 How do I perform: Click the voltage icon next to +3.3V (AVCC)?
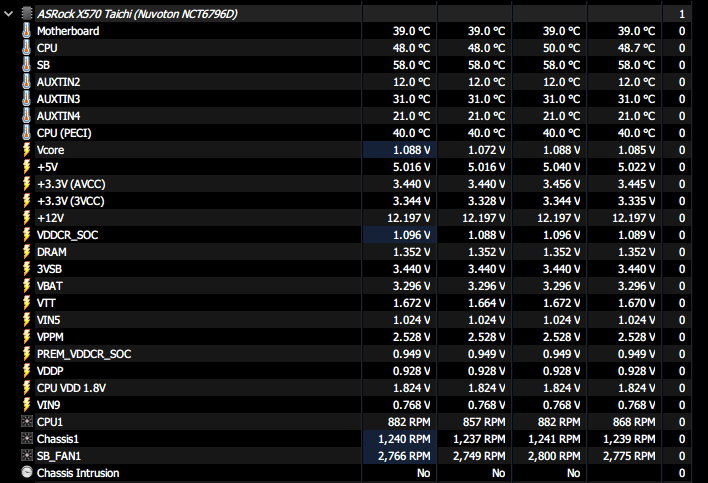pyautogui.click(x=27, y=184)
